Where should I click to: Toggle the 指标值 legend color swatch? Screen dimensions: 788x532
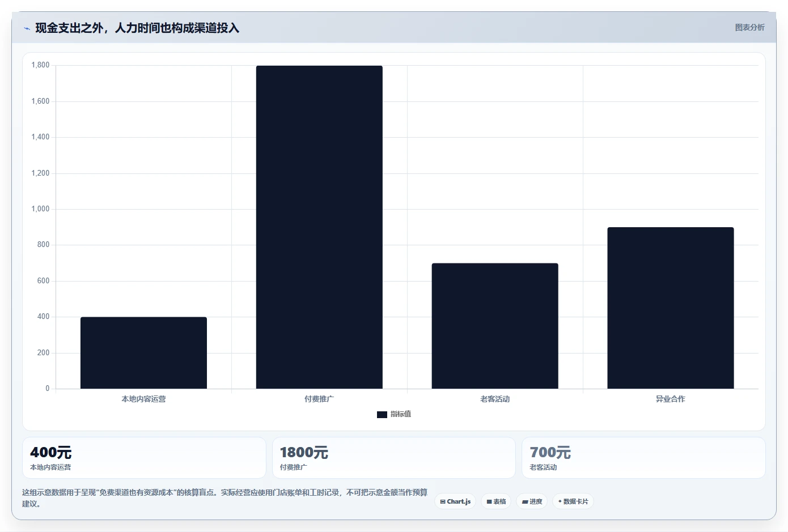click(382, 414)
